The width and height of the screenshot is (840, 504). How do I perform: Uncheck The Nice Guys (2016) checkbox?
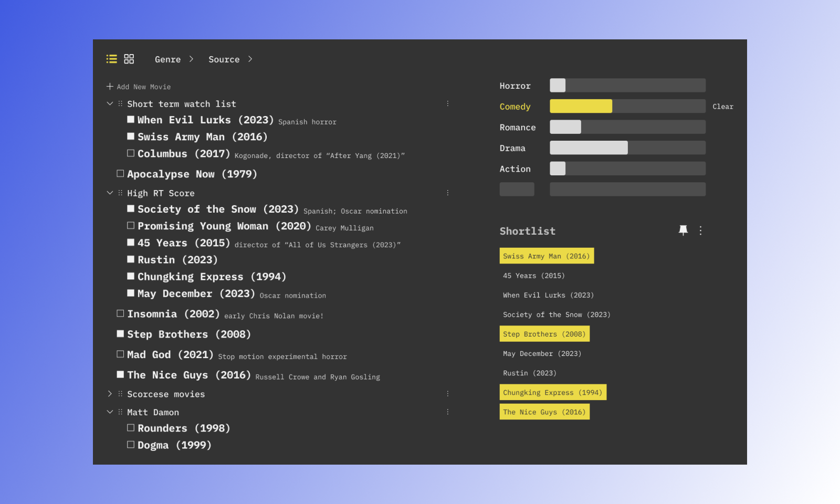pos(120,374)
